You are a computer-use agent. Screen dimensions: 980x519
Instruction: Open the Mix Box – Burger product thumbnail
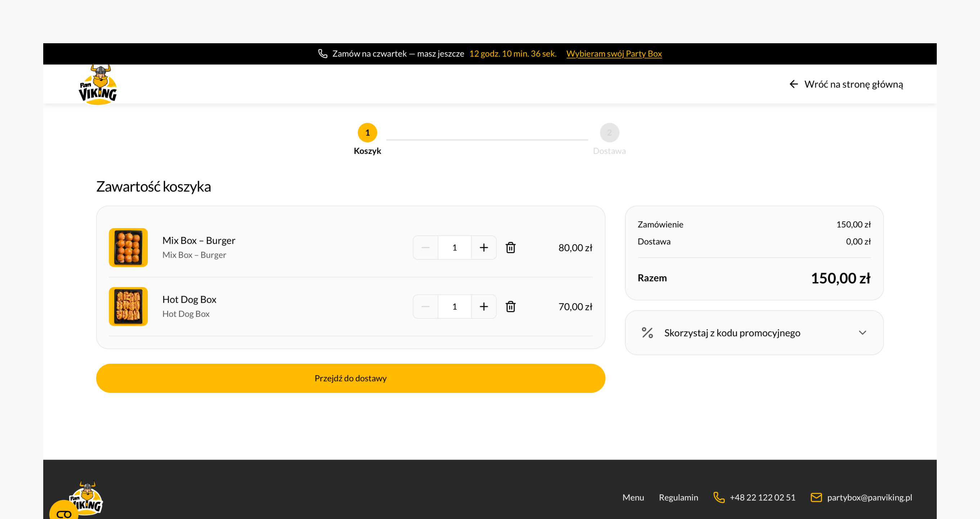tap(128, 248)
